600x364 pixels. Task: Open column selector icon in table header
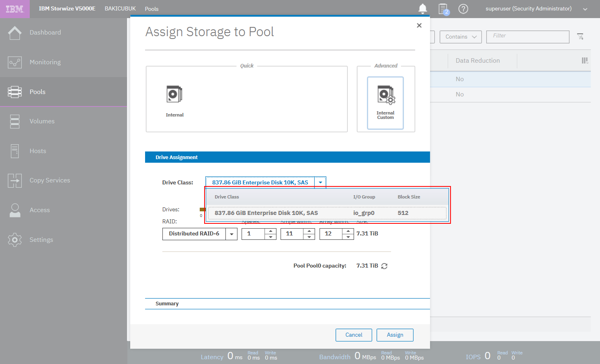585,61
